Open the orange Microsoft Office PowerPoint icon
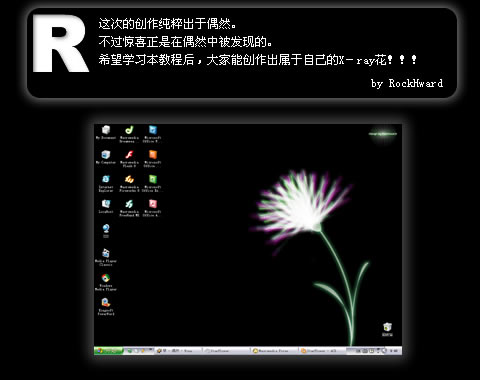 point(152,159)
